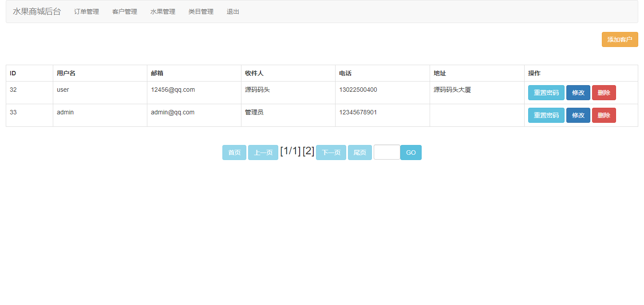The width and height of the screenshot is (644, 305).
Task: Click the 上一页 pagination button
Action: click(263, 152)
